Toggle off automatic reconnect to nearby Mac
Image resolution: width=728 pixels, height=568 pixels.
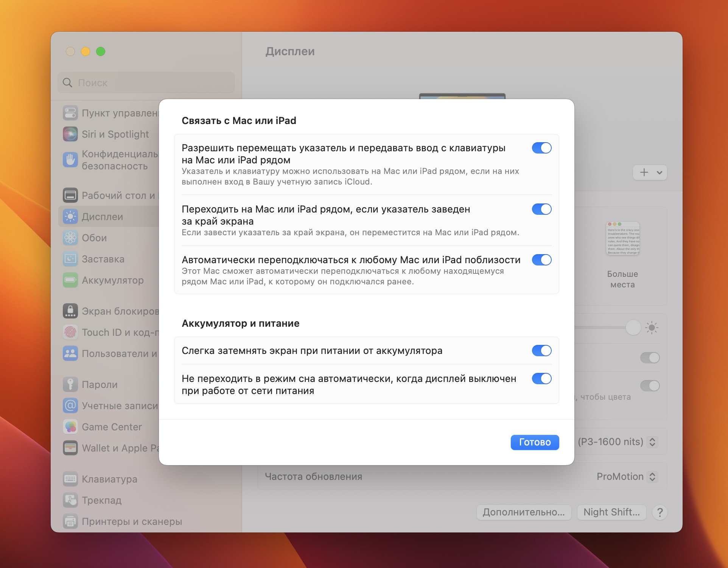[x=541, y=260]
